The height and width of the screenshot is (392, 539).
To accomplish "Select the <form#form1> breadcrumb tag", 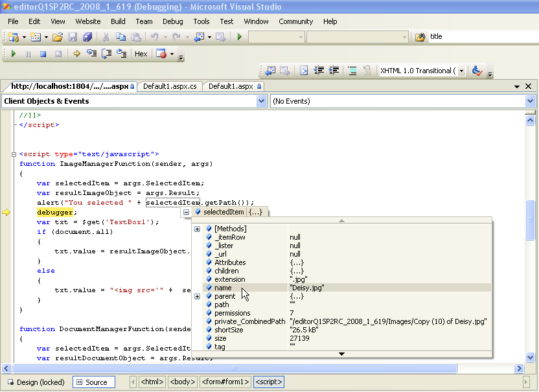I will click(x=225, y=382).
